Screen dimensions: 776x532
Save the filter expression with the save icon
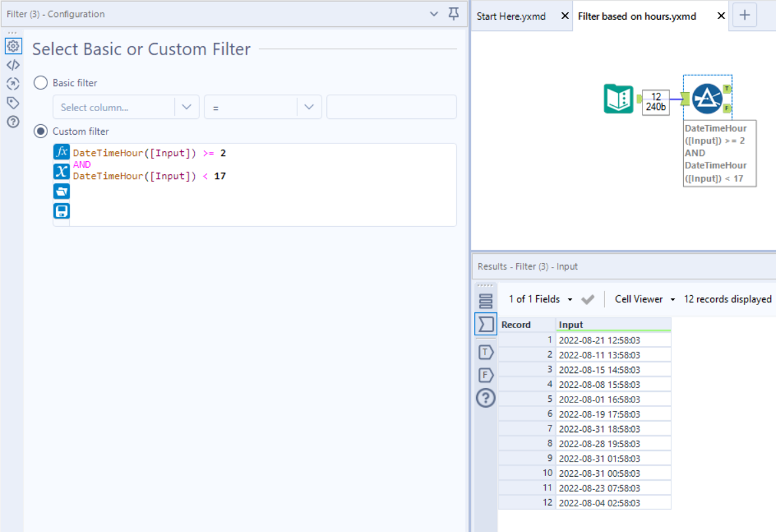point(61,210)
